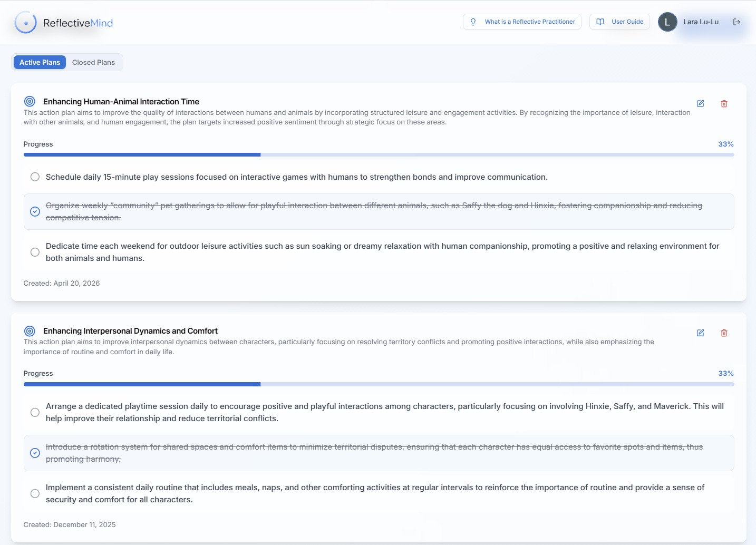756x545 pixels.
Task: Click the L user avatar
Action: pyautogui.click(x=667, y=22)
